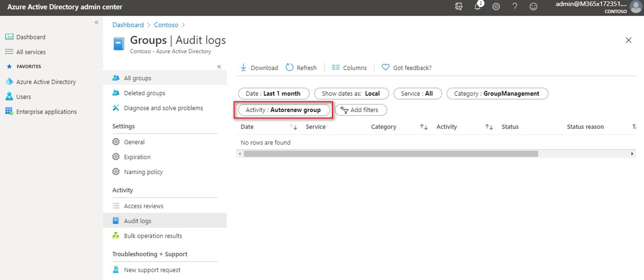Click the Users person icon

coord(9,96)
